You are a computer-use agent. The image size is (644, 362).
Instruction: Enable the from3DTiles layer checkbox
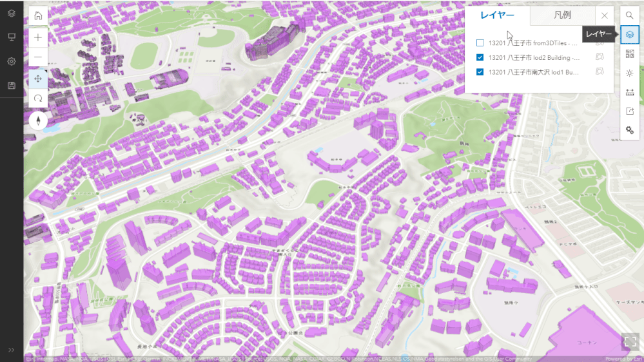click(480, 43)
